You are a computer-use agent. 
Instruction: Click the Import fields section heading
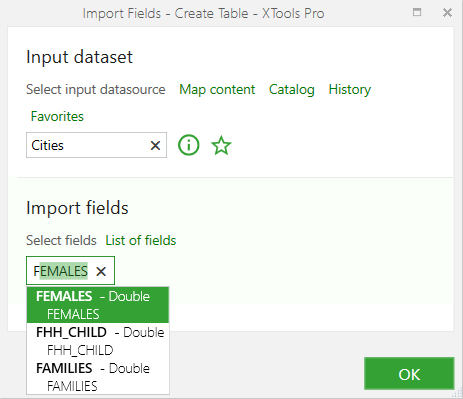77,208
